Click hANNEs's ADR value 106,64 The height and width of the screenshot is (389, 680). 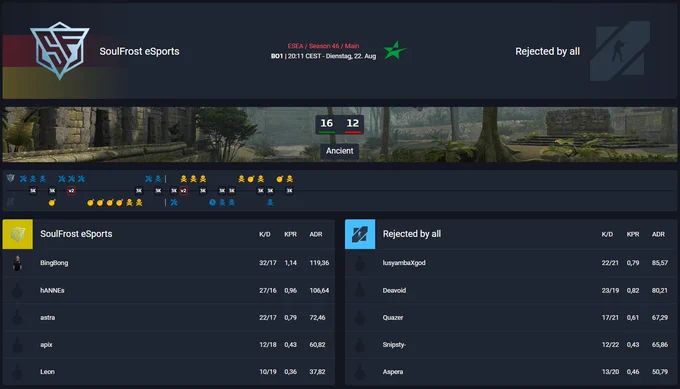(x=319, y=291)
